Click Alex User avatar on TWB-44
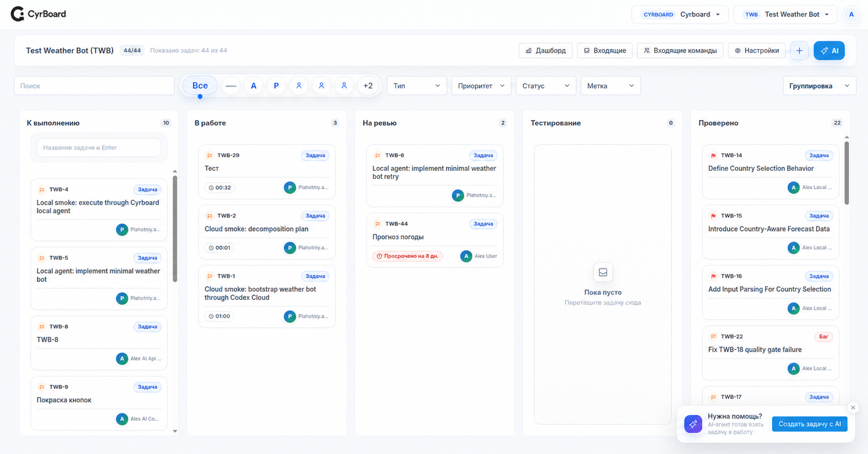The height and width of the screenshot is (454, 868). click(x=466, y=256)
